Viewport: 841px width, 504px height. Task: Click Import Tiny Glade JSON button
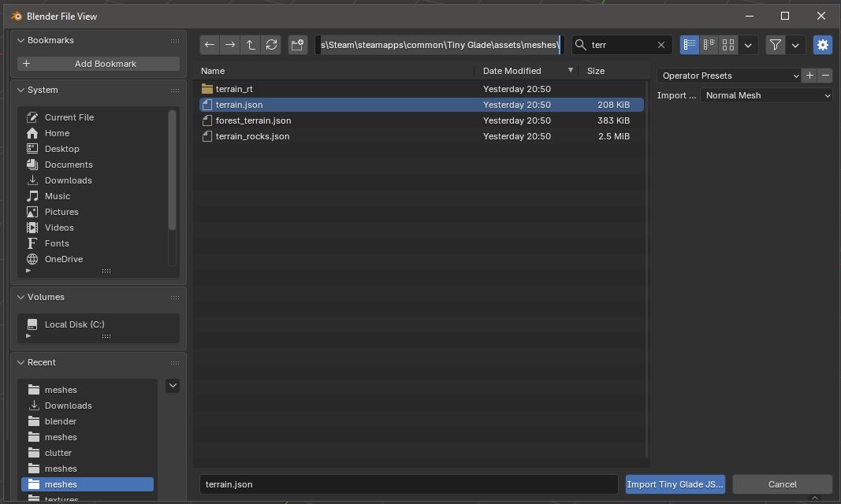tap(675, 484)
